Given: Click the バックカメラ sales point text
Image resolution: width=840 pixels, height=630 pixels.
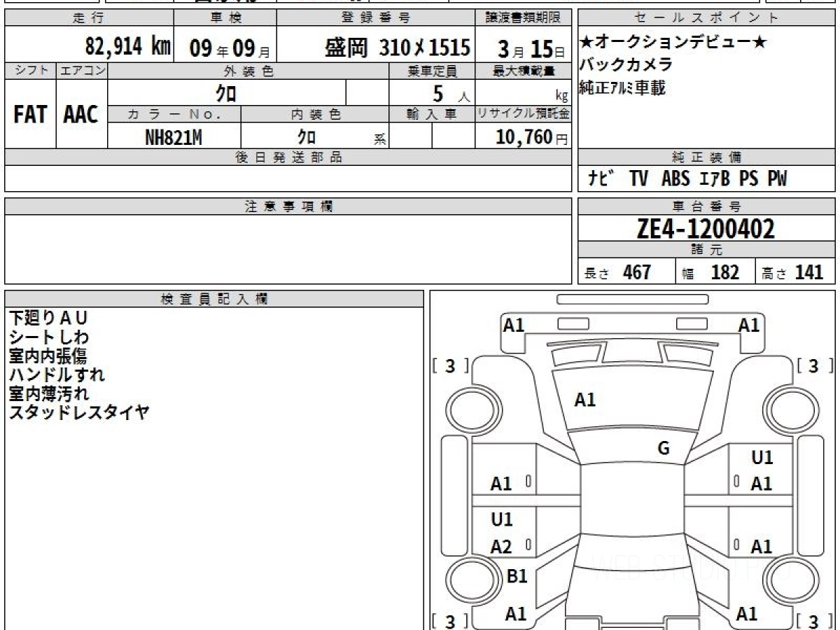Looking at the screenshot, I should [x=626, y=64].
